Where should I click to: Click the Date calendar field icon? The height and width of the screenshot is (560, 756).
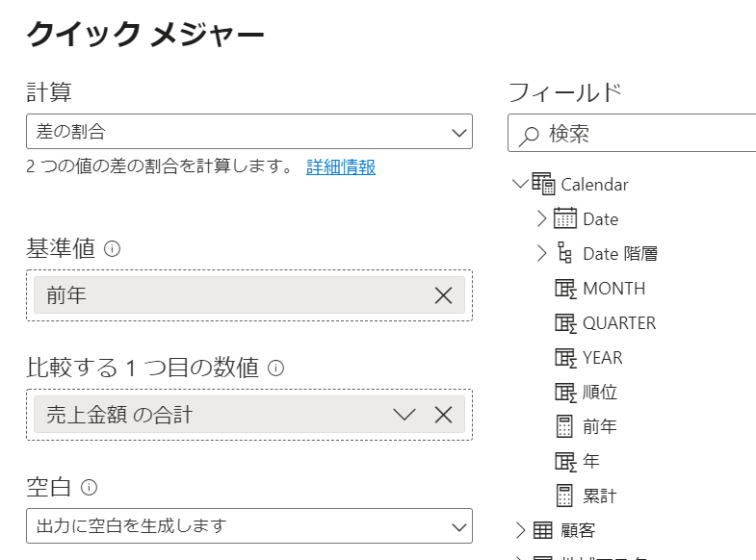pyautogui.click(x=565, y=218)
